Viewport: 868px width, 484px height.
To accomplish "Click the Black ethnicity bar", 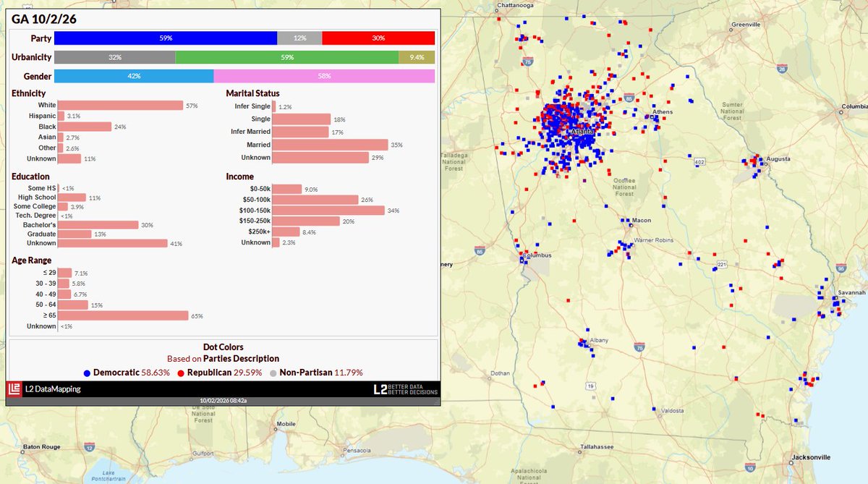I will coord(85,127).
